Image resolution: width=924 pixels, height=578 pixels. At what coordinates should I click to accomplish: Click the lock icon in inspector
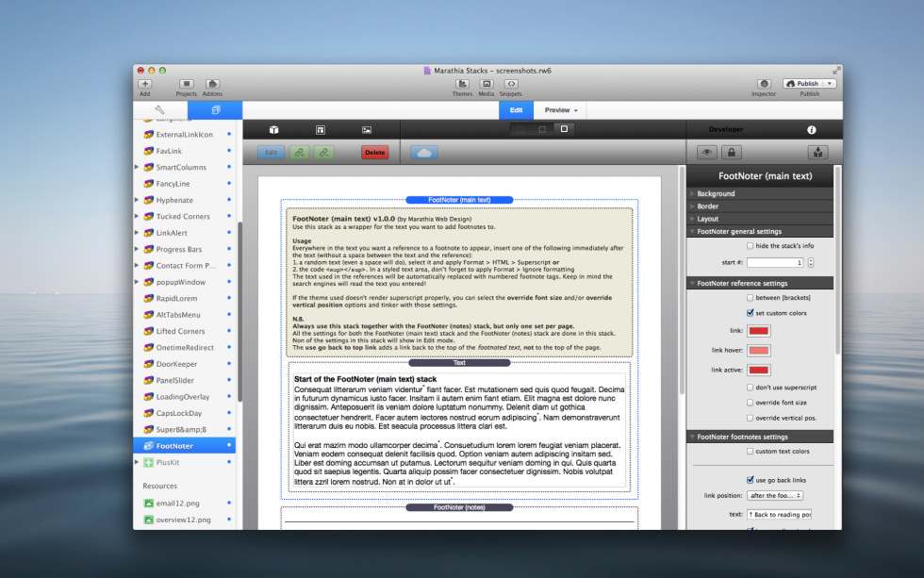pos(732,153)
